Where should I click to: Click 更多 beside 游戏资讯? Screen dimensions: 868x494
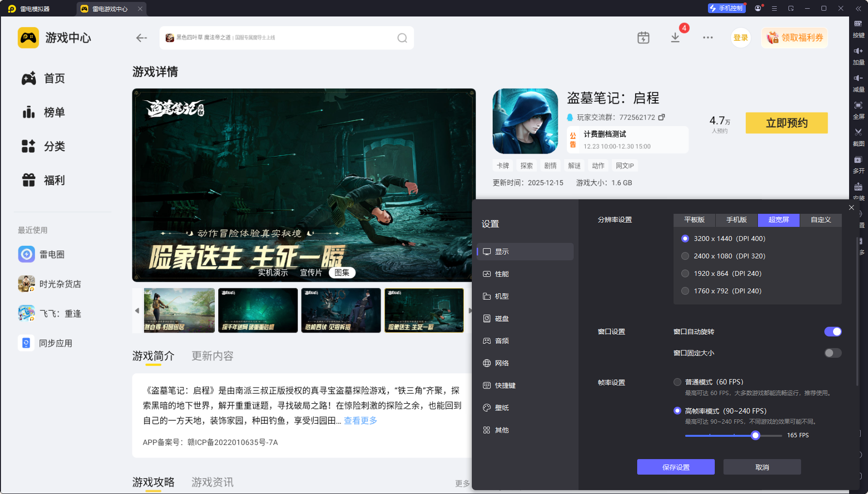coord(462,483)
